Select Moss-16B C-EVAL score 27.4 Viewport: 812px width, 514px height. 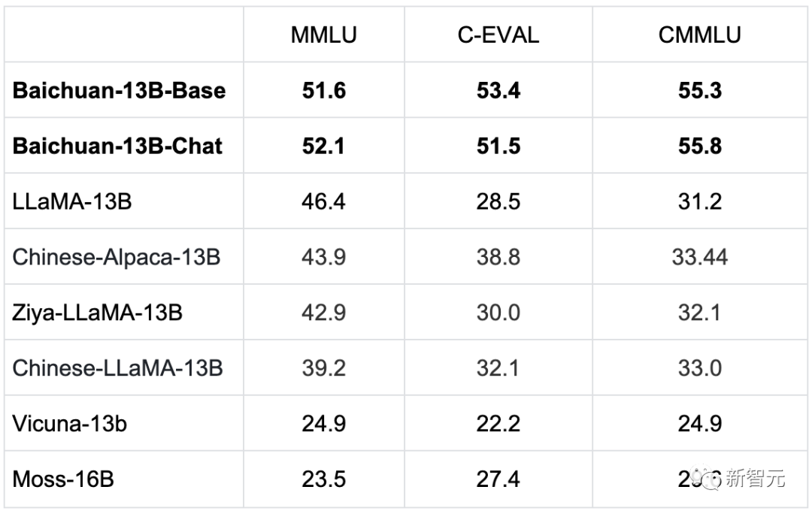click(x=498, y=479)
